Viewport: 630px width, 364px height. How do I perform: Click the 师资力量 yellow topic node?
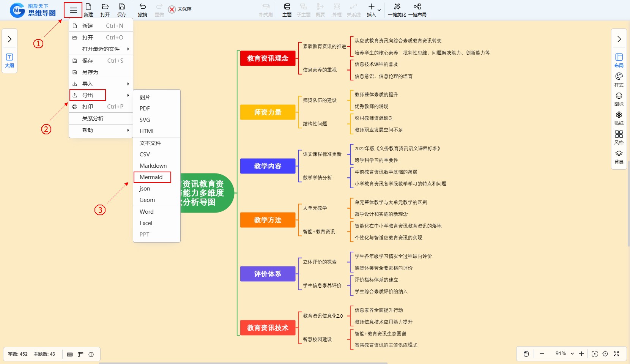click(x=268, y=112)
